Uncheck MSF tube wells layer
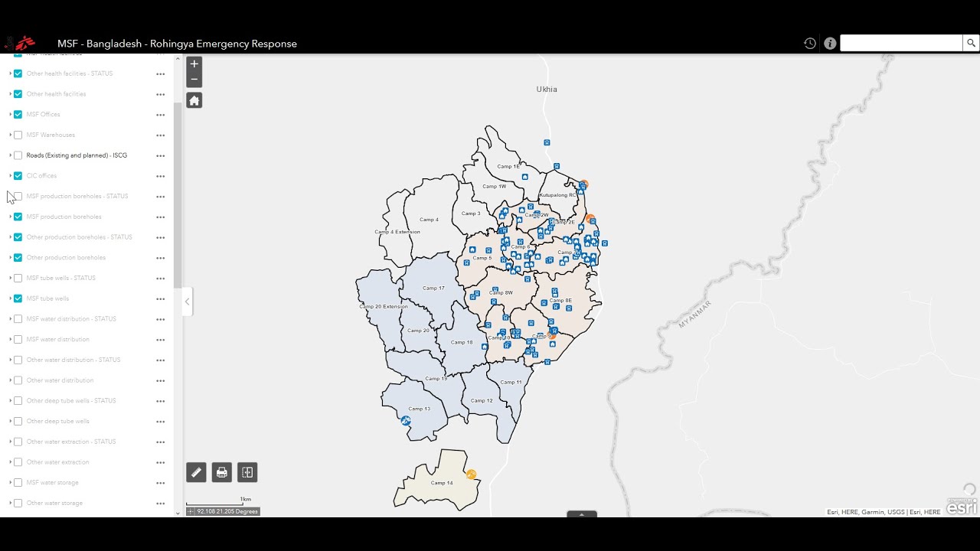 pos(18,298)
